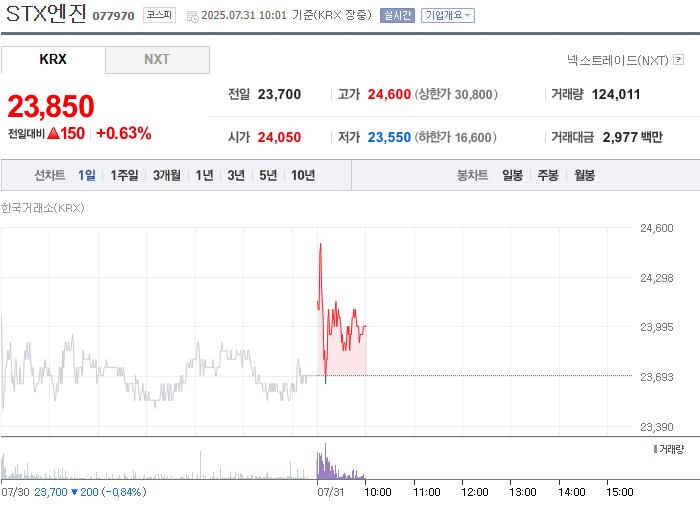Click the blue down-triangle beside 200
This screenshot has height=505, width=700.
click(75, 492)
